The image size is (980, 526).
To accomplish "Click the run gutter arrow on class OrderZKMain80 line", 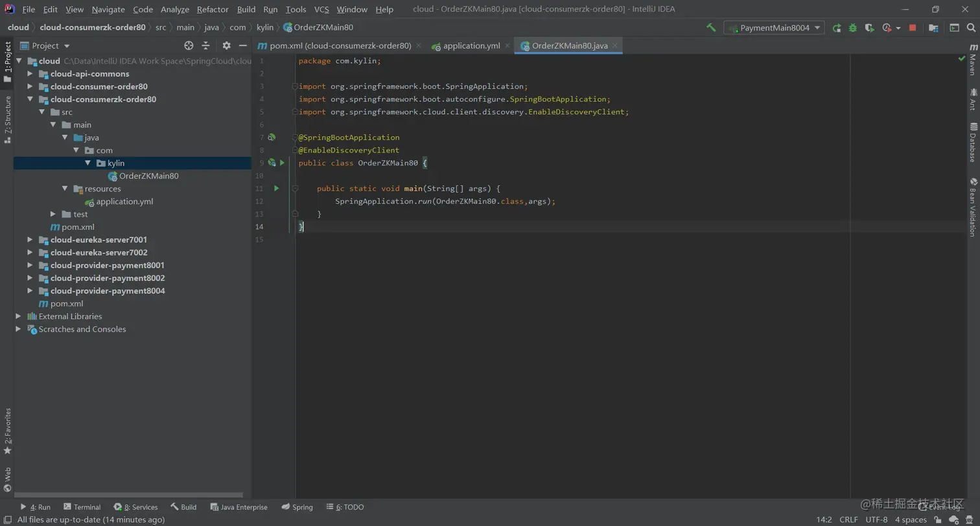I will 283,163.
